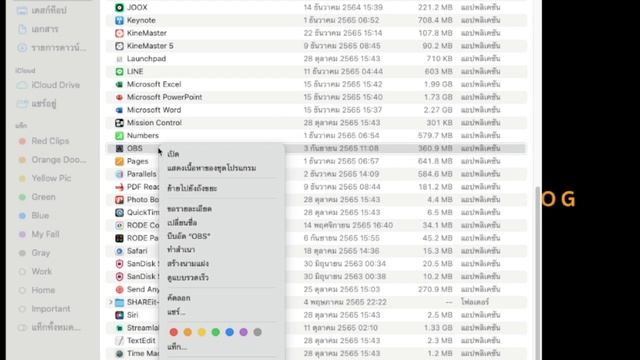
Task: Click the SHAREit folder icon
Action: pos(119,302)
